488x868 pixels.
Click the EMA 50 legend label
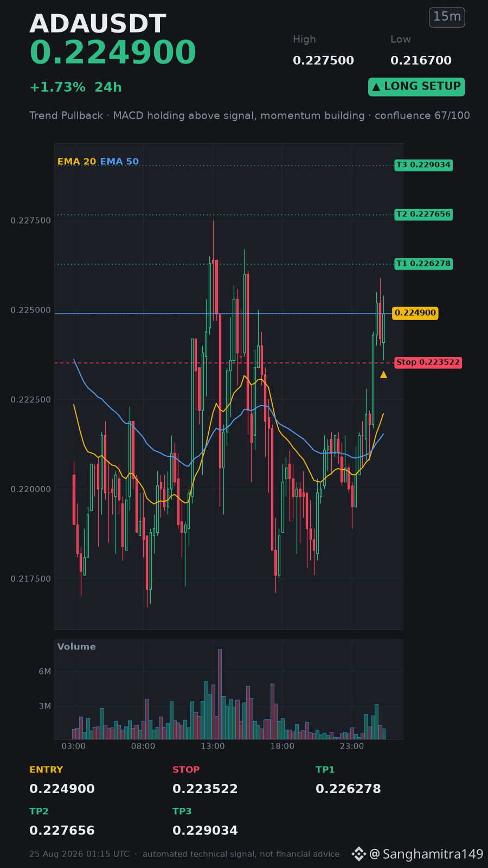coord(119,162)
